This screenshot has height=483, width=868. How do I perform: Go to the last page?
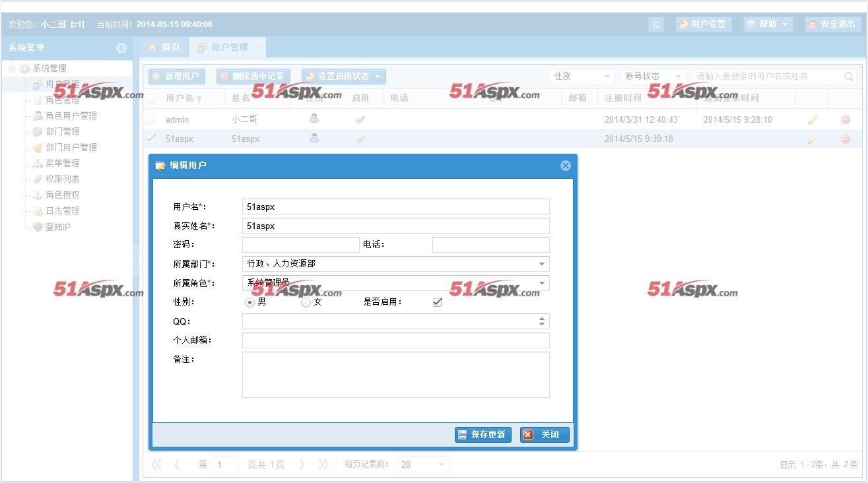click(x=323, y=465)
